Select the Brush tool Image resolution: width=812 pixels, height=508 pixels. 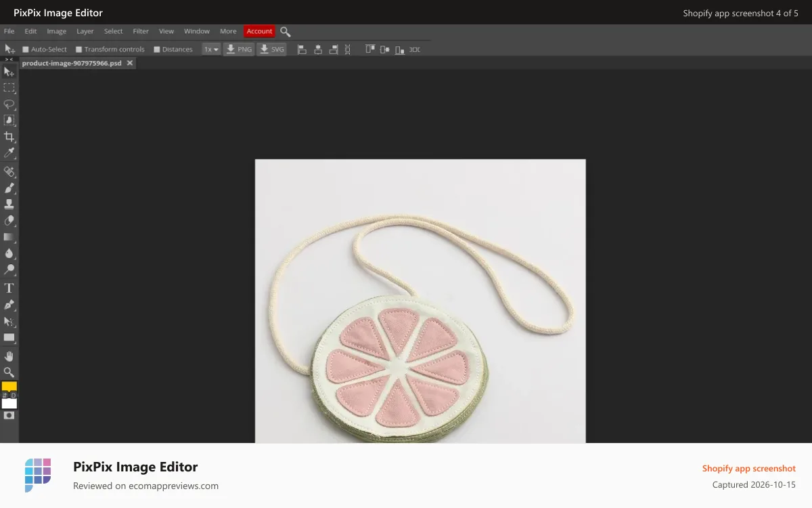tap(9, 188)
